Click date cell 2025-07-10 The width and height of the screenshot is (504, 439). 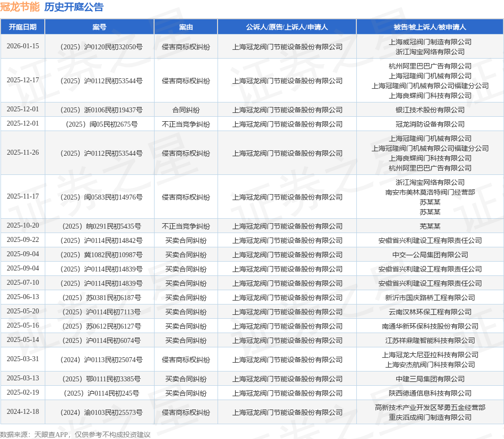(x=23, y=283)
